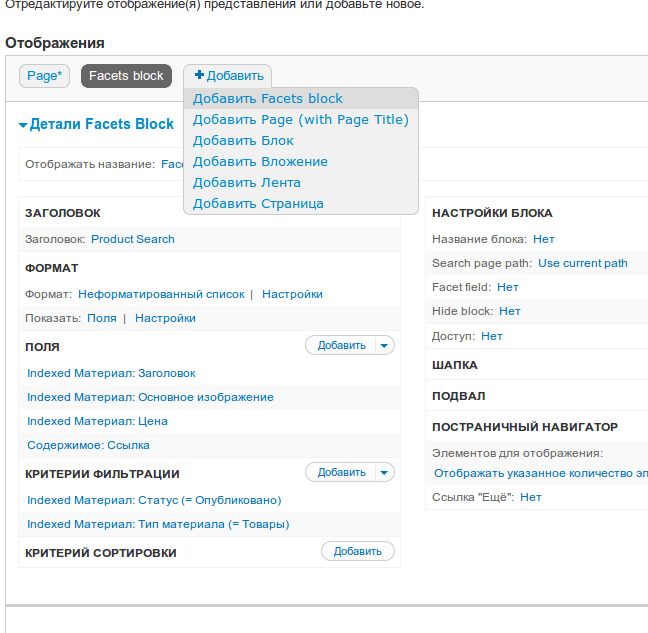Click the ПОСТРАНИЧНЫЙ НАВИГАТОР heading
Viewport: 648px width, 633px height.
coord(525,427)
